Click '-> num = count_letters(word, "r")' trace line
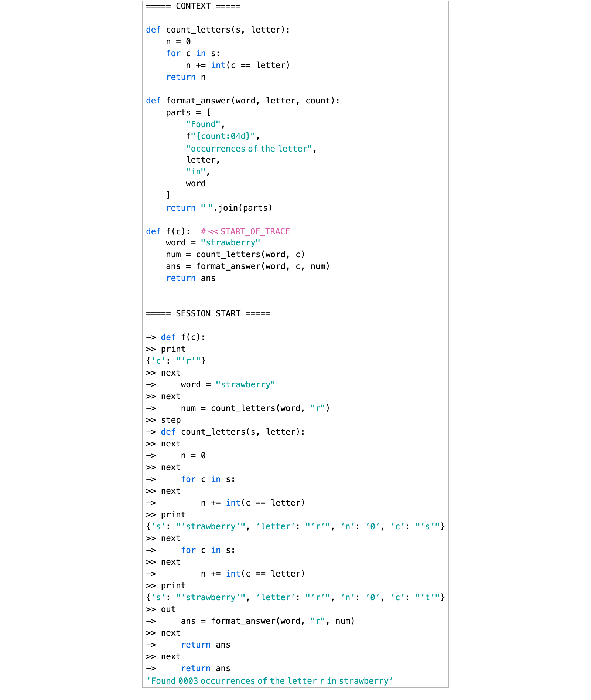 coord(238,408)
